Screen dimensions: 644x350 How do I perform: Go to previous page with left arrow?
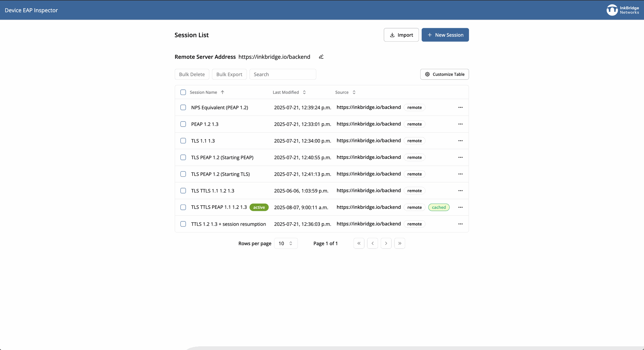point(372,243)
